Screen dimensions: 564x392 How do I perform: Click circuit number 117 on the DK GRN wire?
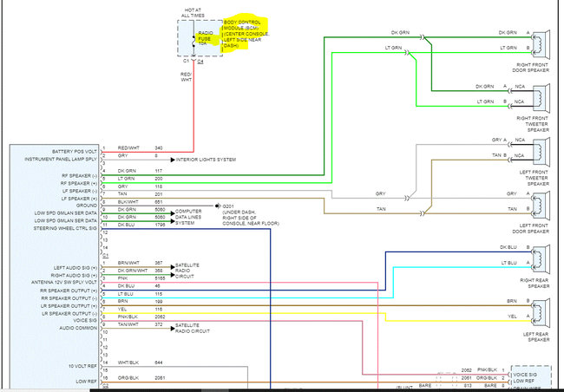pyautogui.click(x=159, y=171)
